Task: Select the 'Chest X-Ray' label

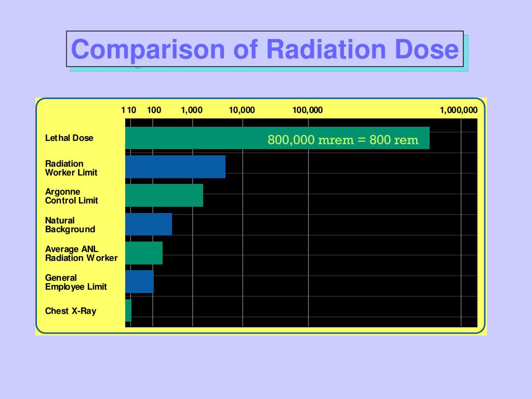Action: click(71, 311)
